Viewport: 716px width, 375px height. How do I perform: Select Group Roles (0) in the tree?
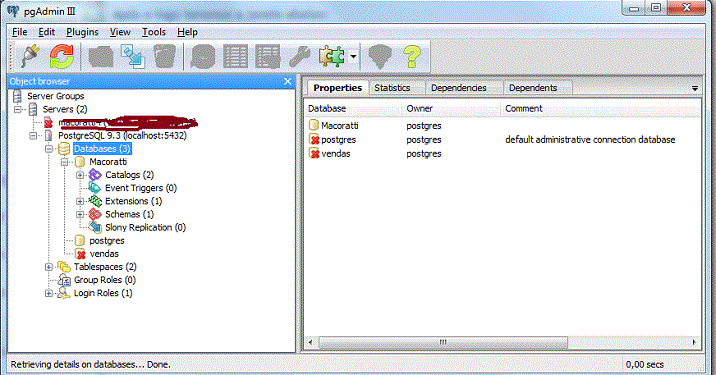coord(105,280)
